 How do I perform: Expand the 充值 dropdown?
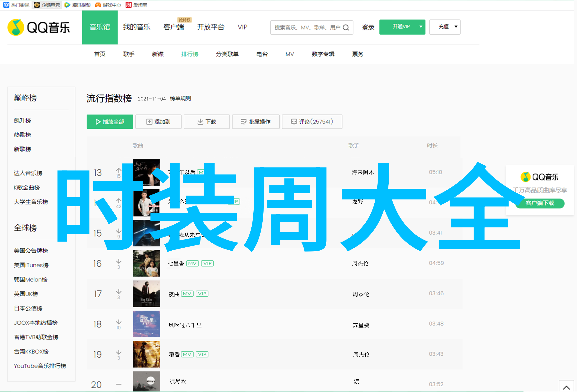click(445, 27)
